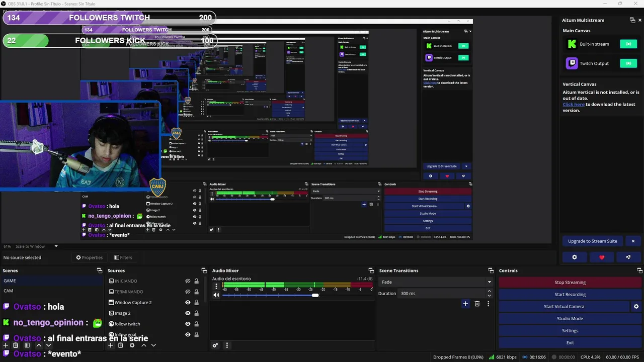Remove scene transition with trash icon

click(x=477, y=304)
